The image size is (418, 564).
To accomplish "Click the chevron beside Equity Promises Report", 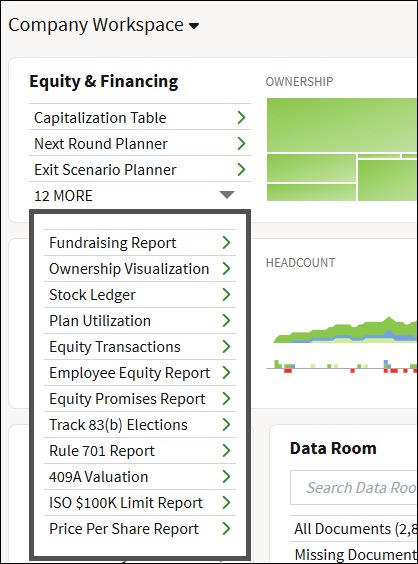I will pos(226,399).
